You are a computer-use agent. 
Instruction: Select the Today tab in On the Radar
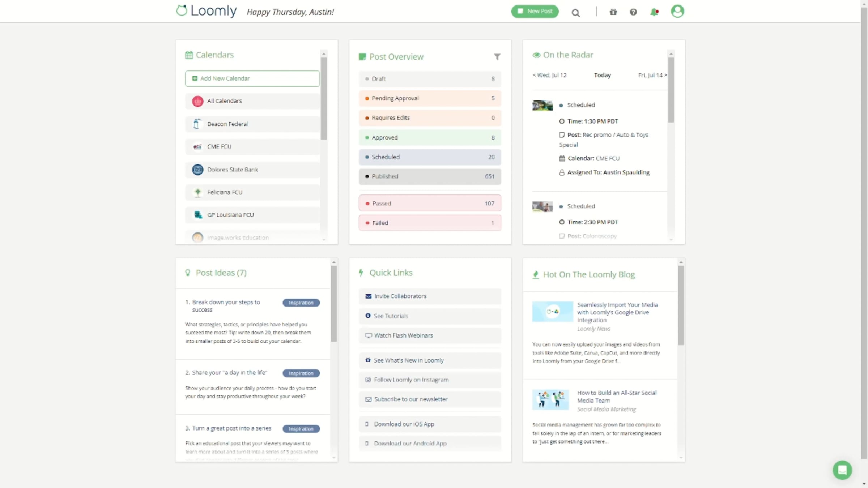click(602, 75)
